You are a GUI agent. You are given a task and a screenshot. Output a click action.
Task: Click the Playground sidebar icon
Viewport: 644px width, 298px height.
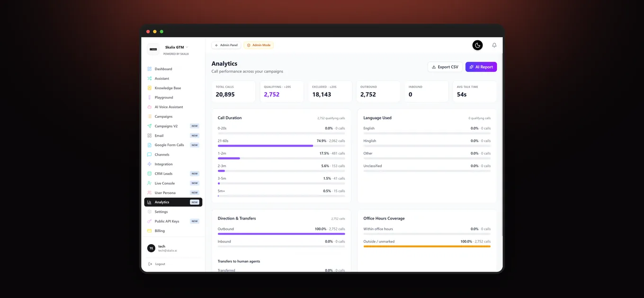click(x=150, y=97)
